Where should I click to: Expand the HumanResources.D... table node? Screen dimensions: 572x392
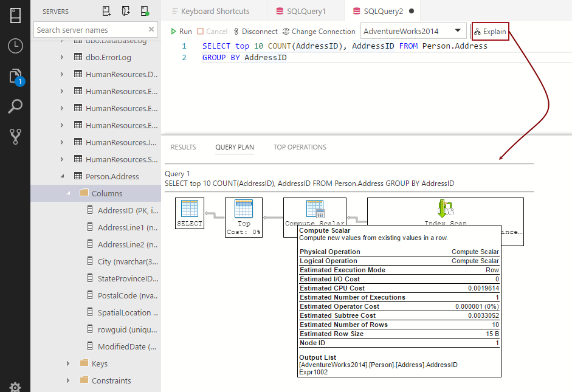[62, 74]
